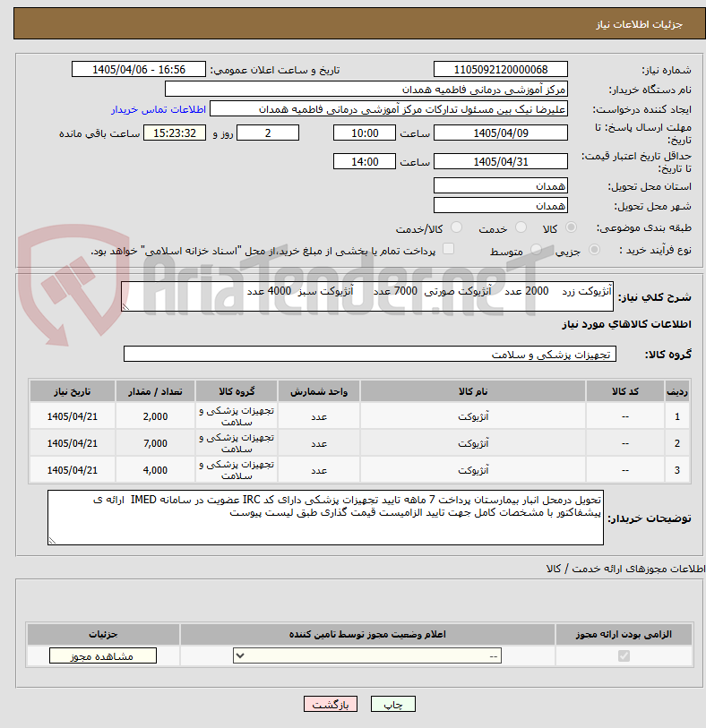The width and height of the screenshot is (706, 728).
Task: Click آنژیوکت item name in row 2
Action: pos(473,443)
